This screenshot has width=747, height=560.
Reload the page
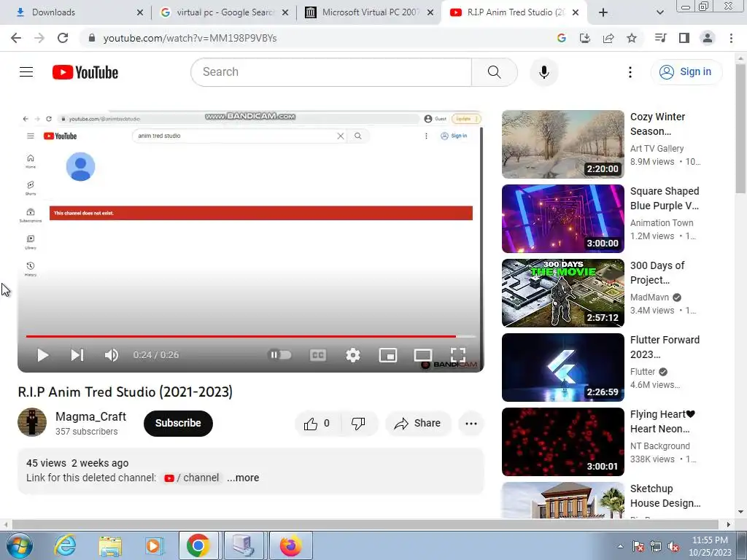pos(63,38)
